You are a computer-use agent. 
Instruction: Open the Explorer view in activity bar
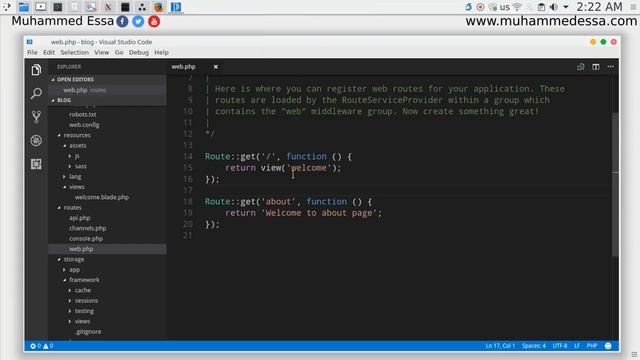pos(36,70)
